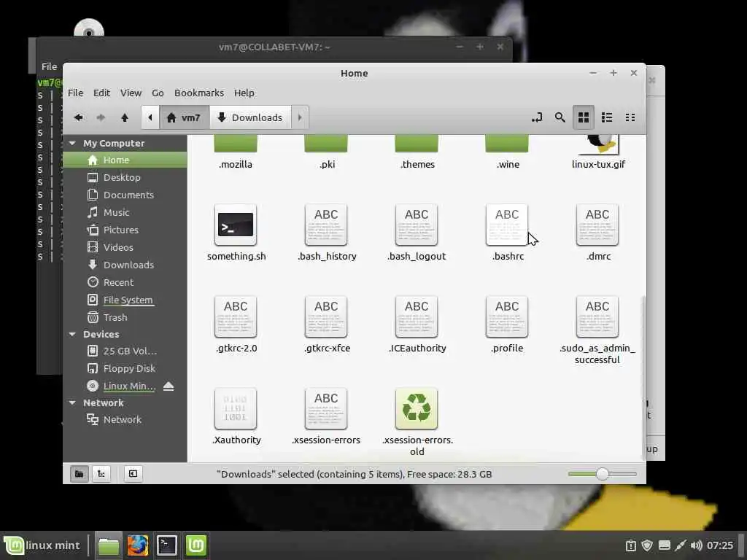Open the linux mint start menu
Screen dimensions: 747x560
click(x=42, y=545)
